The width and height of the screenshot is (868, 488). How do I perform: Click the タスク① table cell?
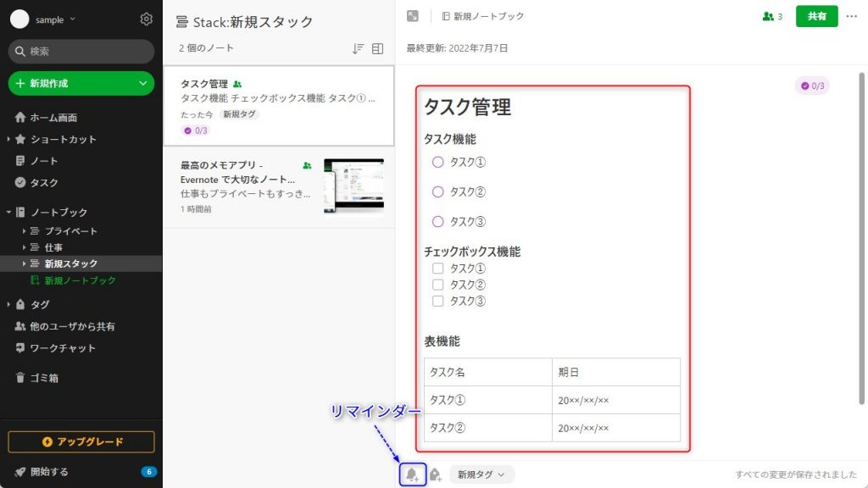[x=488, y=400]
